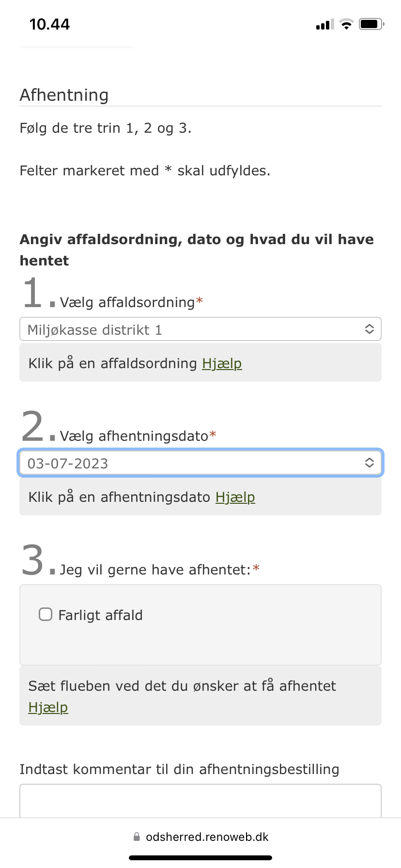Tap the home indicator bar
The height and width of the screenshot is (868, 401).
(x=200, y=858)
